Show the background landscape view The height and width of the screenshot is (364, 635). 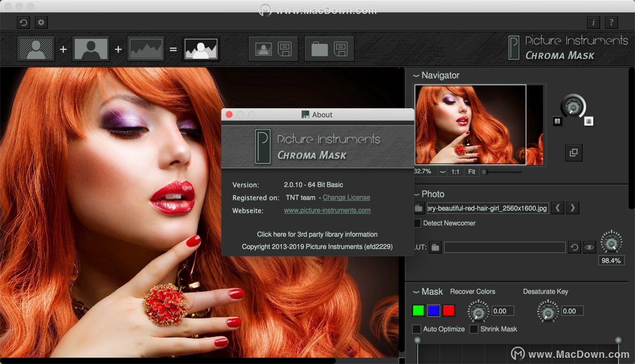[146, 49]
